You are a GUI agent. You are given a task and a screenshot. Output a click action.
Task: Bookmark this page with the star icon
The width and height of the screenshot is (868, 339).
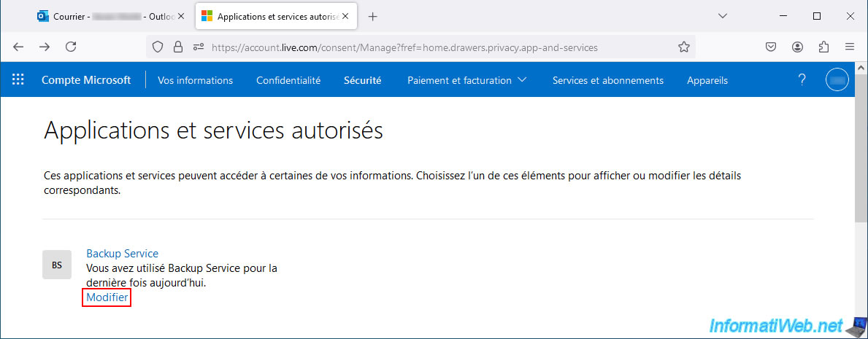point(683,47)
